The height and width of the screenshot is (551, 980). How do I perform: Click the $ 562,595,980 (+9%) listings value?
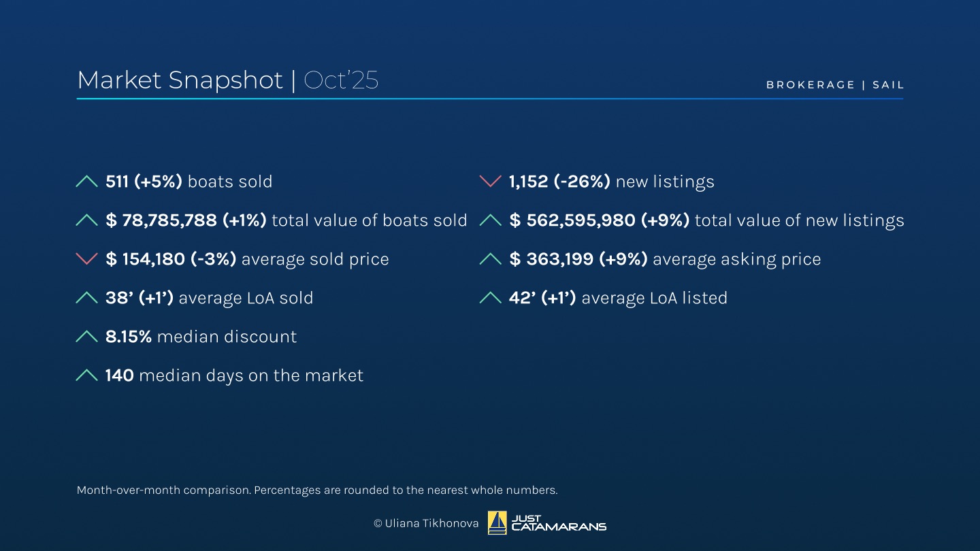[599, 220]
